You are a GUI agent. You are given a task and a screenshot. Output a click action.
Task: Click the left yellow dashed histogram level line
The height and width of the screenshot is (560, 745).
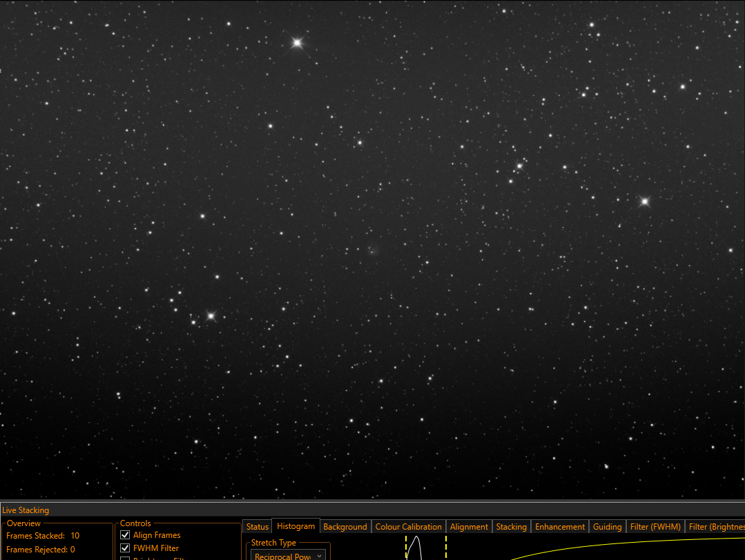click(406, 548)
